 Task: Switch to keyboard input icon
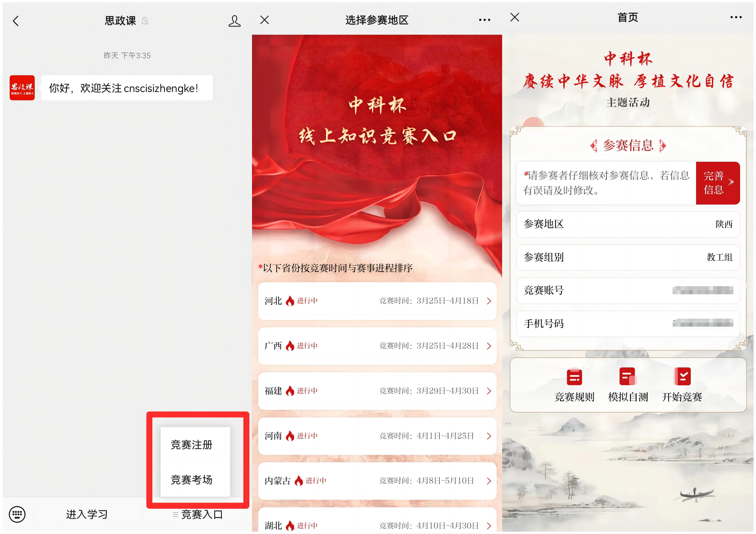(x=17, y=514)
